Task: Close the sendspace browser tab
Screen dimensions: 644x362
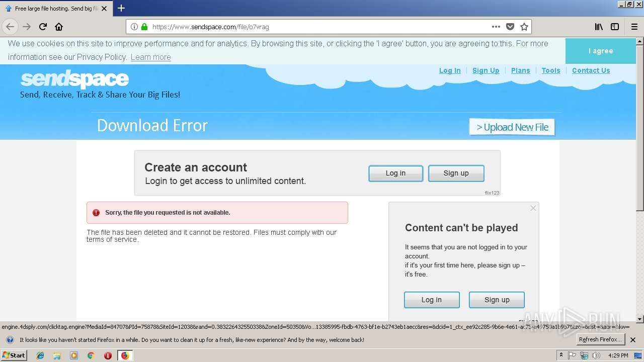Action: tap(104, 9)
